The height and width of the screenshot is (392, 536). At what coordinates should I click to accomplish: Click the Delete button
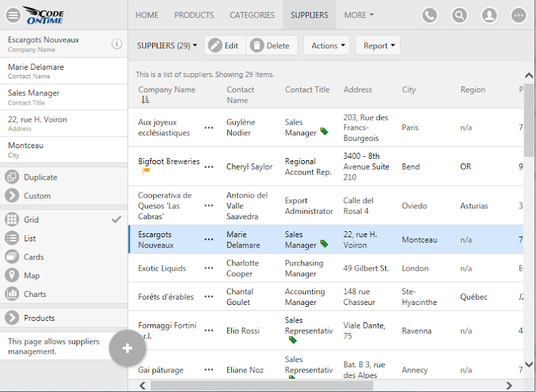[272, 46]
